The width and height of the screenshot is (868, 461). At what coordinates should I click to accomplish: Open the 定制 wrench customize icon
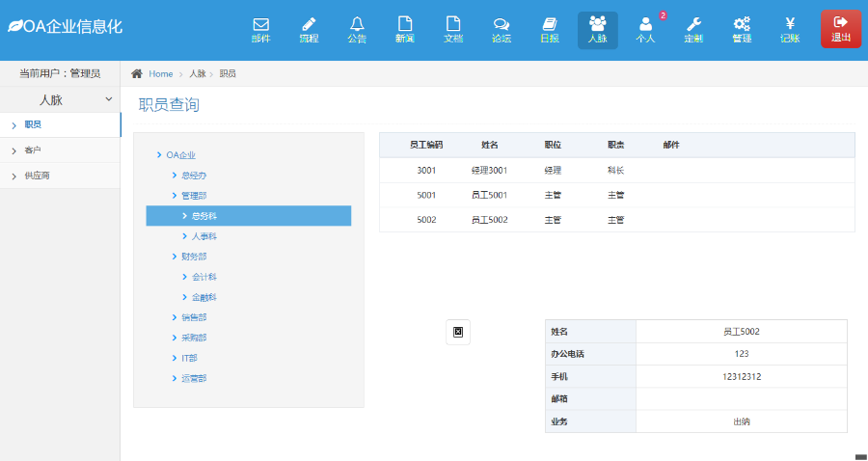coord(693,31)
